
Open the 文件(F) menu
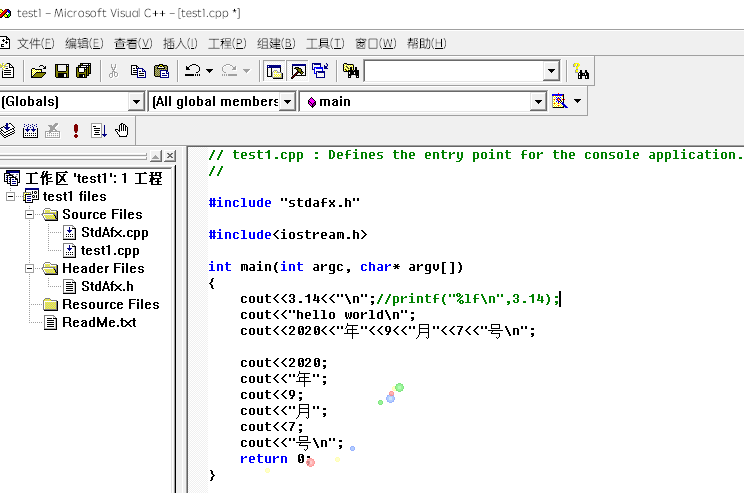tap(36, 44)
